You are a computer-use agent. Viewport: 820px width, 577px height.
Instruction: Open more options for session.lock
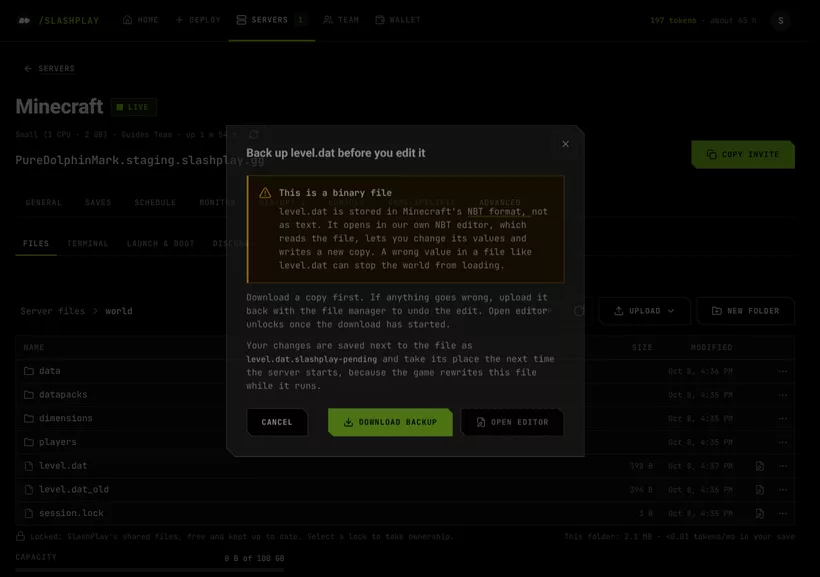[782, 513]
